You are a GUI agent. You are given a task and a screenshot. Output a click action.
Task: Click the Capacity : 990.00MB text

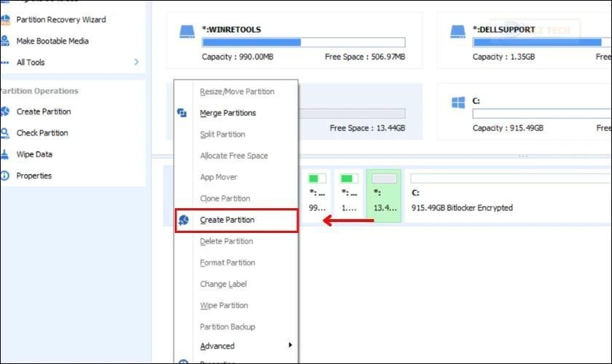coord(238,57)
